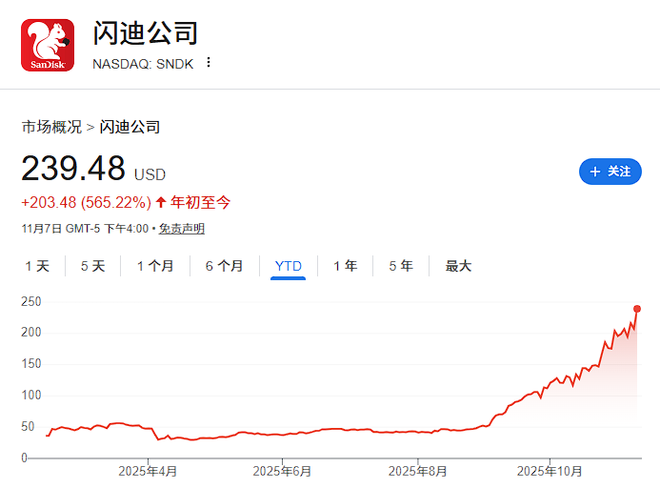The width and height of the screenshot is (660, 488).
Task: Open the 市场概况 breadcrumb link
Action: click(52, 127)
